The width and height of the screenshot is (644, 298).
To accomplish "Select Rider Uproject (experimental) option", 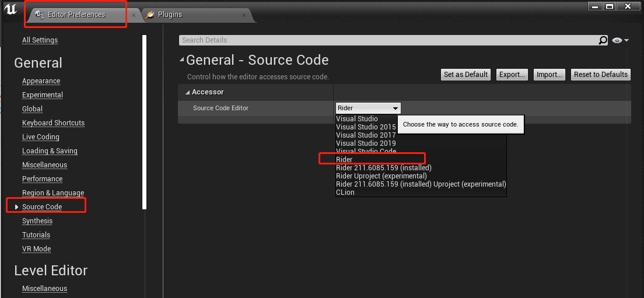I will pyautogui.click(x=381, y=176).
